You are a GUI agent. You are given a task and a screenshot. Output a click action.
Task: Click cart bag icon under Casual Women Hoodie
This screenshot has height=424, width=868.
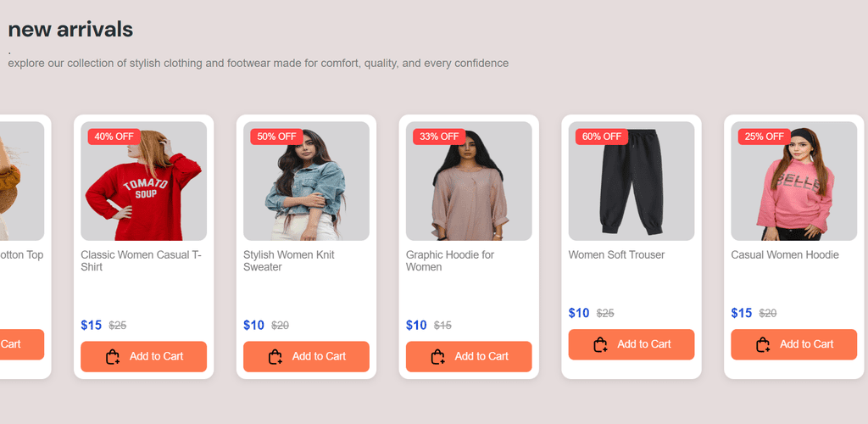pyautogui.click(x=763, y=345)
